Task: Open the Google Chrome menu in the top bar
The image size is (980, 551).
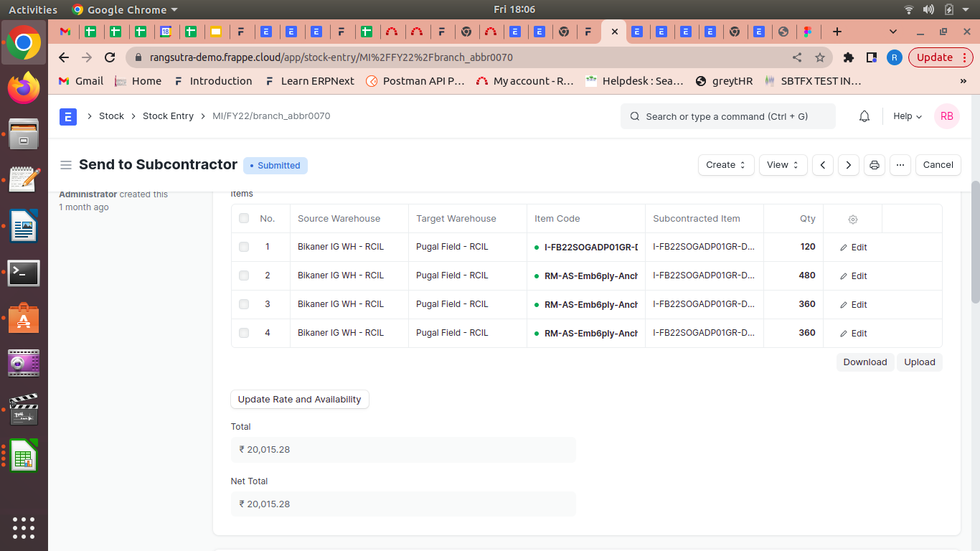Action: point(124,9)
